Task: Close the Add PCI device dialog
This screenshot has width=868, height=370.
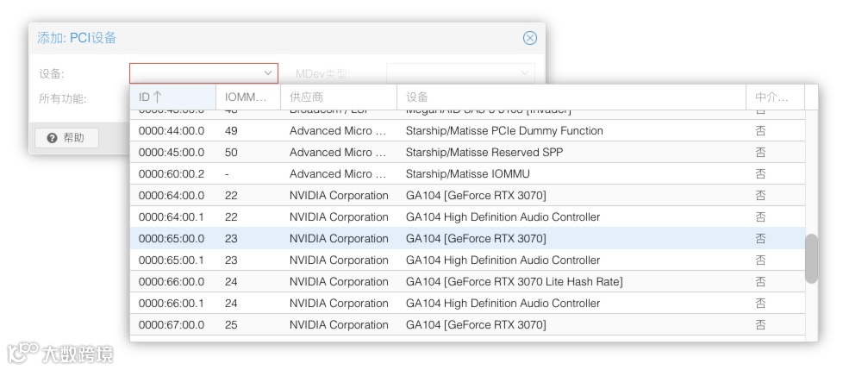Action: (530, 38)
